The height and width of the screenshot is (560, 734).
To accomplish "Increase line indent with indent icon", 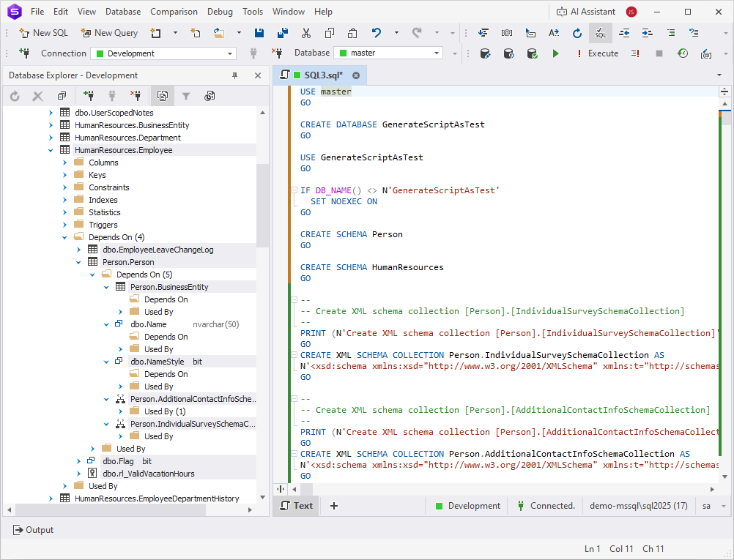I will 648,33.
